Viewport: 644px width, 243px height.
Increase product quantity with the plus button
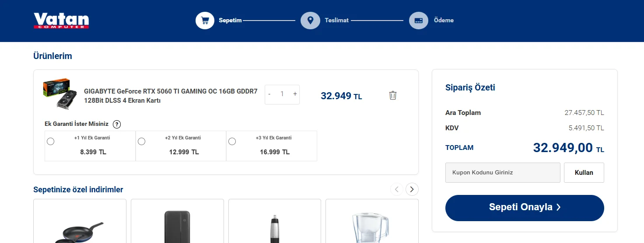(295, 94)
